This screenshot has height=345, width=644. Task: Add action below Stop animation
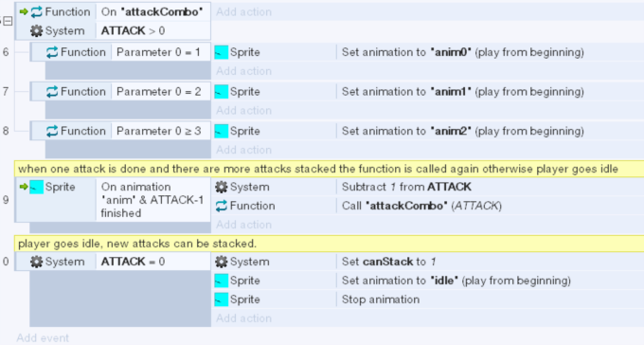tap(244, 318)
